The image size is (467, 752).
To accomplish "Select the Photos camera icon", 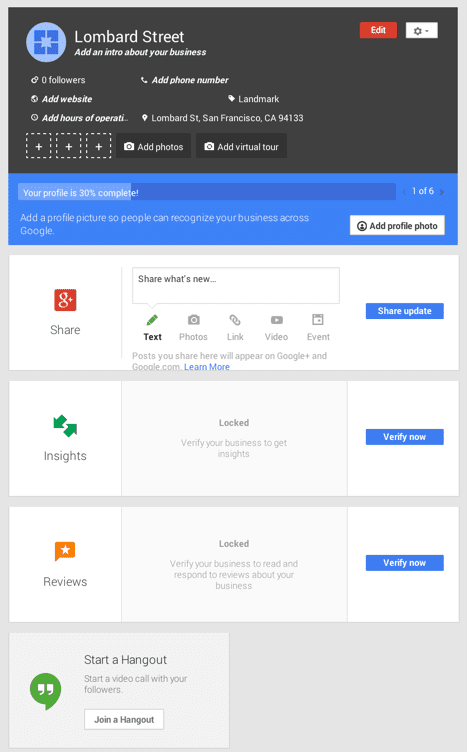I will (x=193, y=320).
